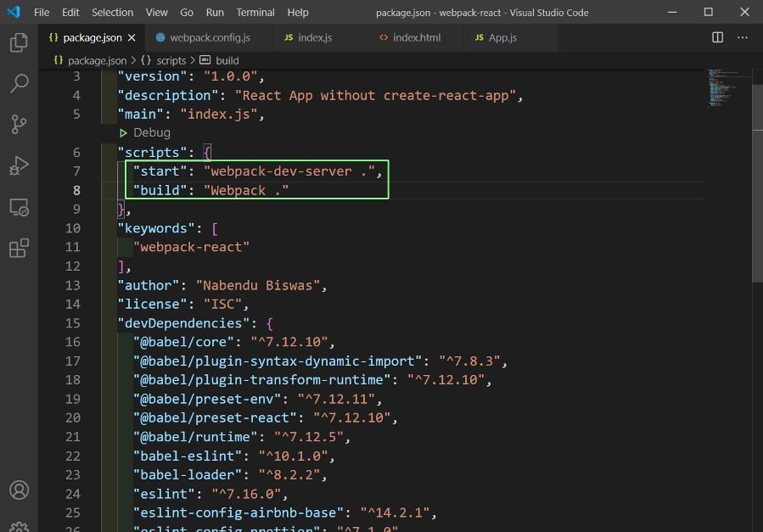This screenshot has height=532, width=763.
Task: Click the Split Editor Right icon
Action: pos(717,38)
